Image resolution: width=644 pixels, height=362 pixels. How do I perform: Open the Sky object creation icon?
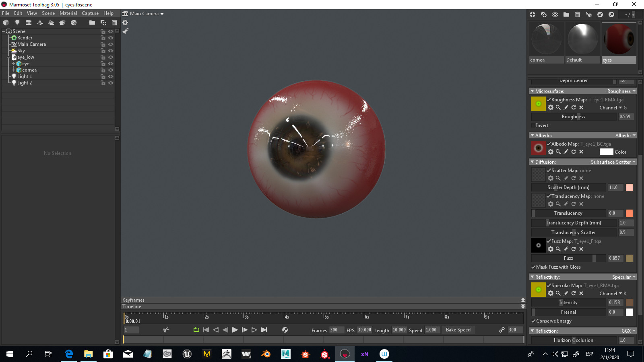coord(51,23)
